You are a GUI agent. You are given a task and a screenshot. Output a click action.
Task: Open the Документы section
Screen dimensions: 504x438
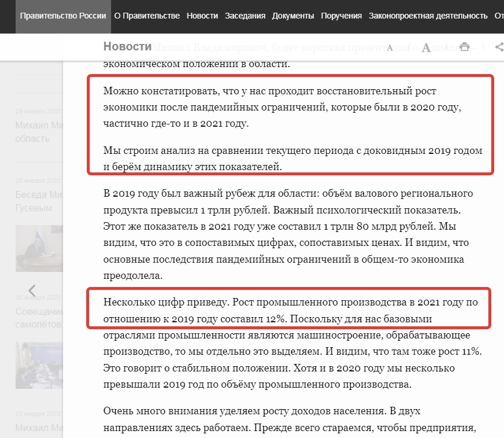pos(293,16)
